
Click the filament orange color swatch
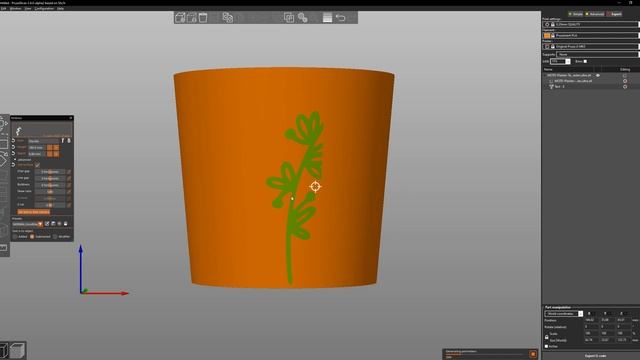pos(547,36)
